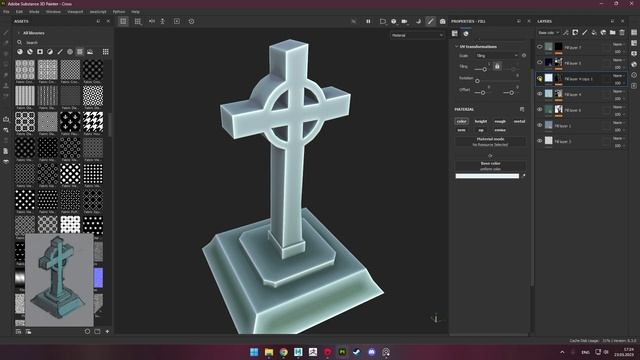This screenshot has width=640, height=360.
Task: Toggle eye icon of dark-blue thumbnail layer
Action: [540, 62]
